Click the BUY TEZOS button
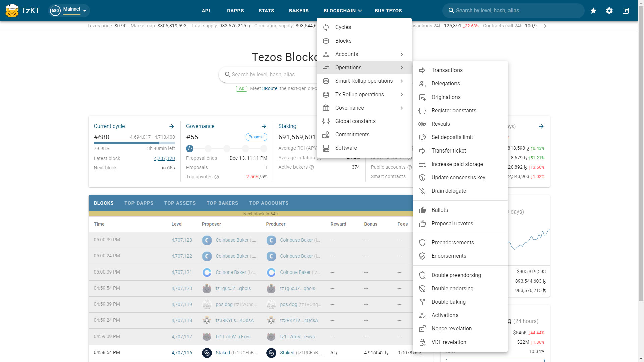This screenshot has width=644, height=362. (x=388, y=11)
